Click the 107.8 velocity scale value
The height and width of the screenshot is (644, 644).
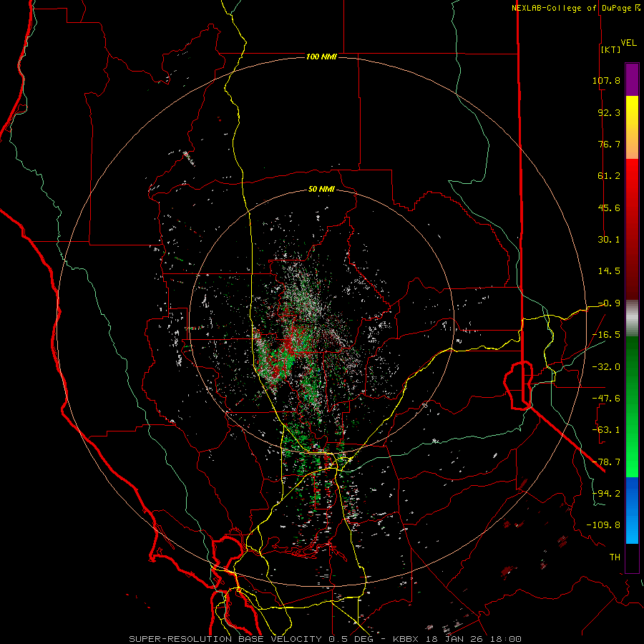pos(606,80)
